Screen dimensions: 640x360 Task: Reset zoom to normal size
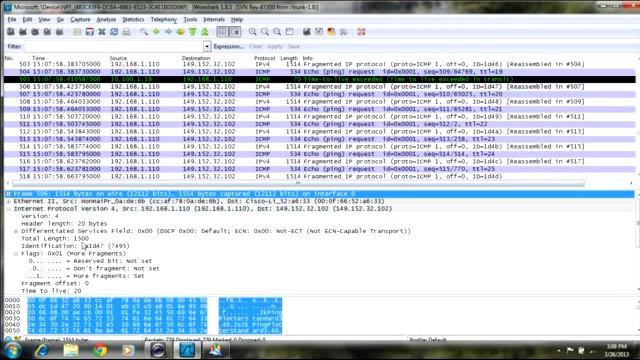pos(277,32)
